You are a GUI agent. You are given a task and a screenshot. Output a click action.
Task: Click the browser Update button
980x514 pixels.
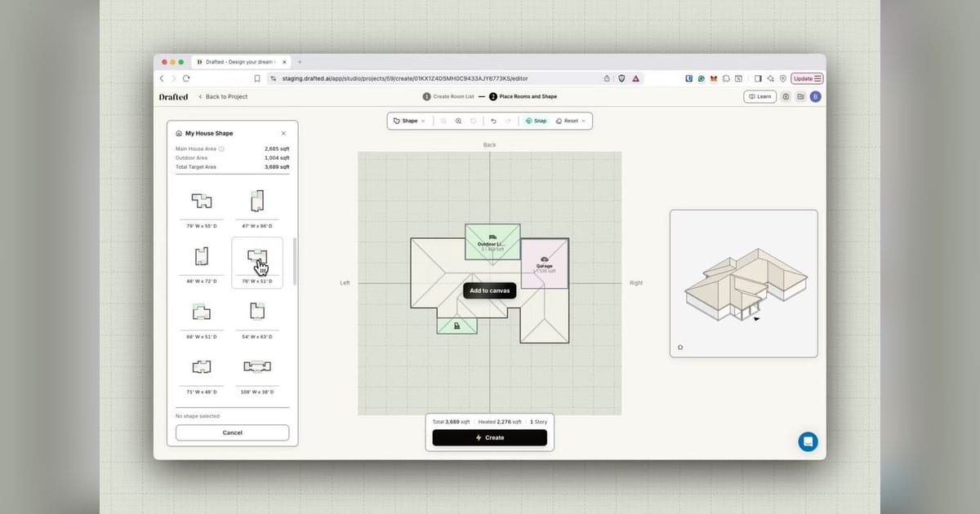tap(807, 78)
